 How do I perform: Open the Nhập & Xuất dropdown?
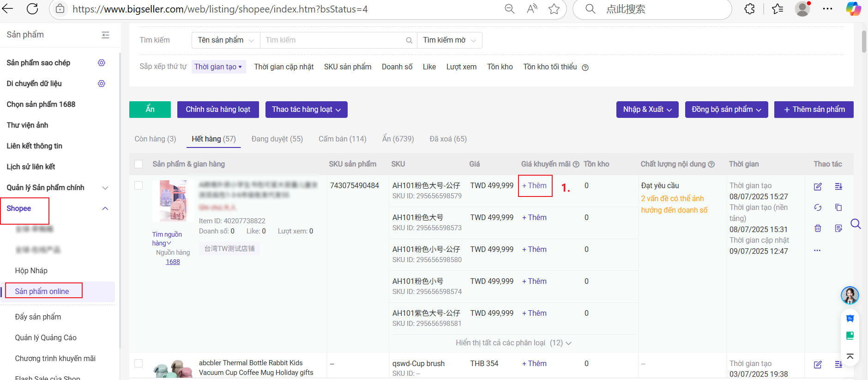(x=647, y=110)
